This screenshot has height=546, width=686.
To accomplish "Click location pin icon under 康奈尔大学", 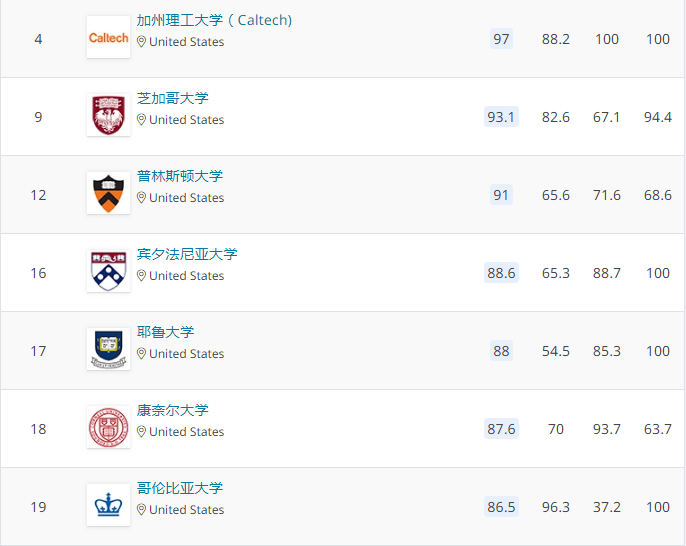I will coord(141,432).
